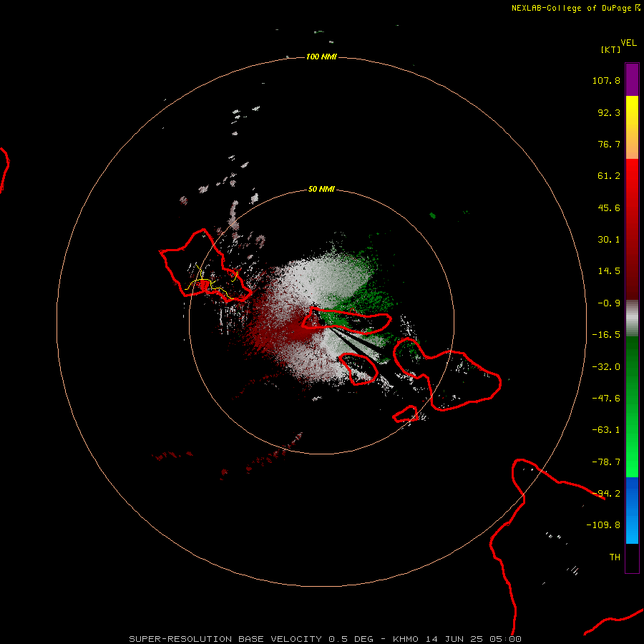Click the -78.7 legend value
Image resolution: width=644 pixels, height=644 pixels.
pos(606,462)
